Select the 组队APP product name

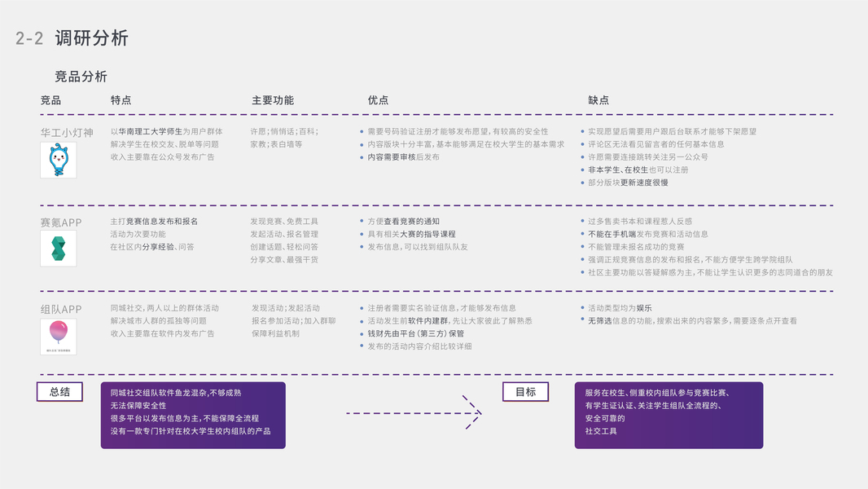(x=61, y=310)
